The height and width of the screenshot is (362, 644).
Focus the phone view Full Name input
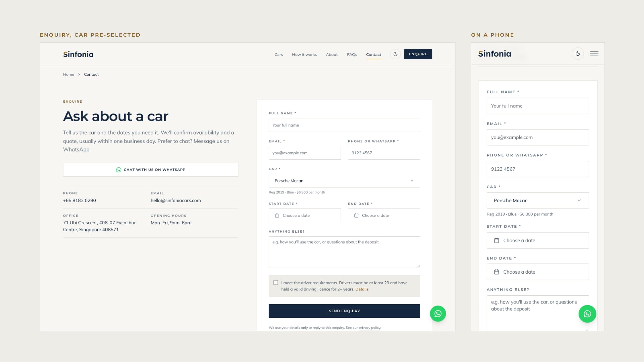point(538,106)
